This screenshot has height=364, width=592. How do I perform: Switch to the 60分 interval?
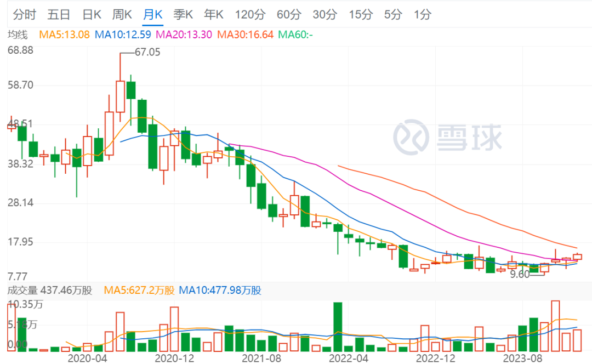tap(289, 15)
